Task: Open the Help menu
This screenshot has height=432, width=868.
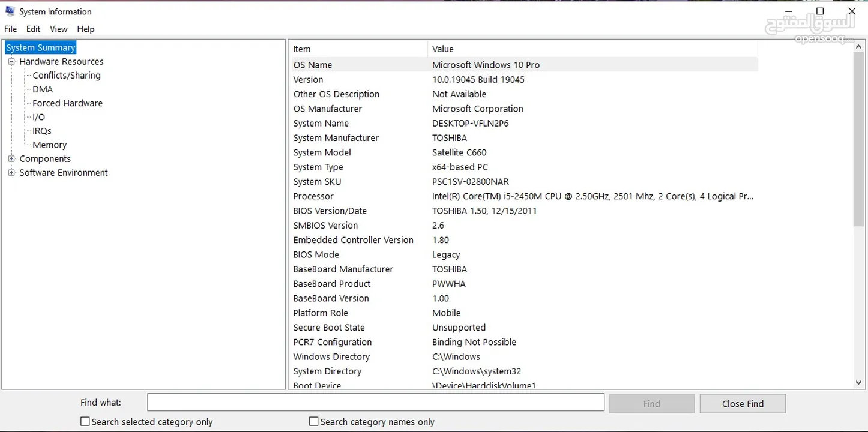Action: click(x=86, y=29)
